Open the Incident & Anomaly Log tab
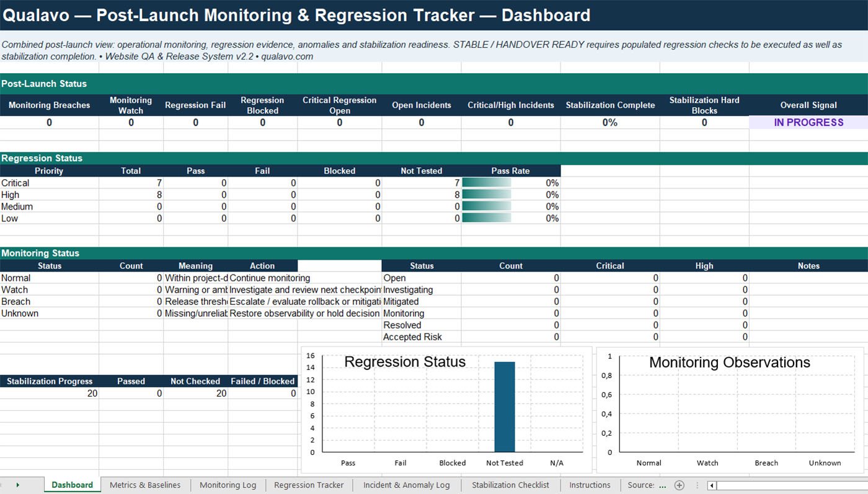The image size is (868, 494). 407,485
